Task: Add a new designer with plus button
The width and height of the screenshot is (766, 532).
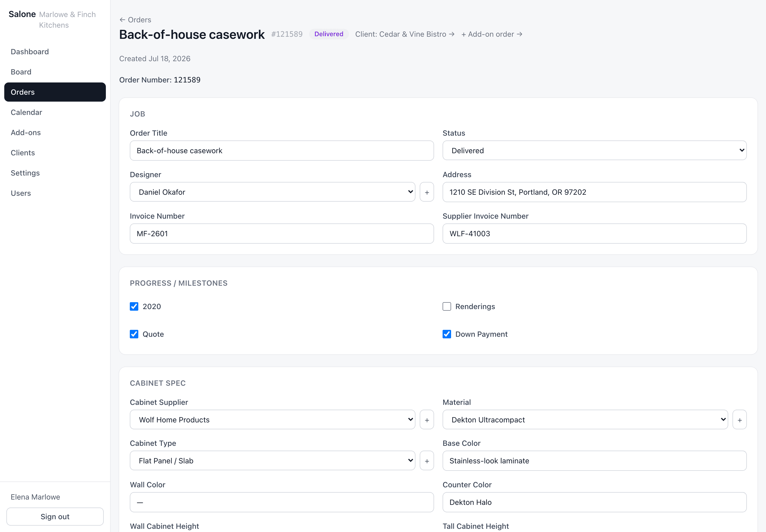Action: [x=427, y=192]
